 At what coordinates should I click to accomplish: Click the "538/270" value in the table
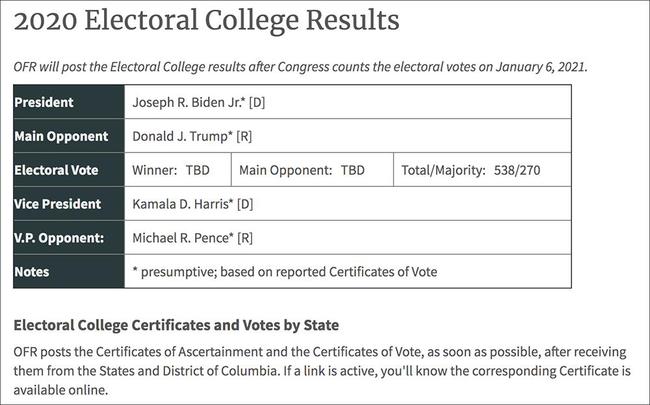pyautogui.click(x=517, y=170)
